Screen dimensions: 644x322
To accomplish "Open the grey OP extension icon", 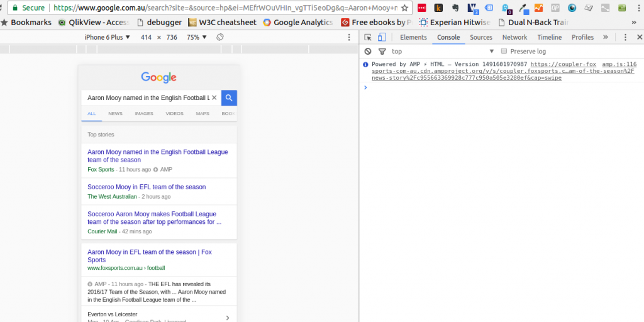I will (x=555, y=8).
